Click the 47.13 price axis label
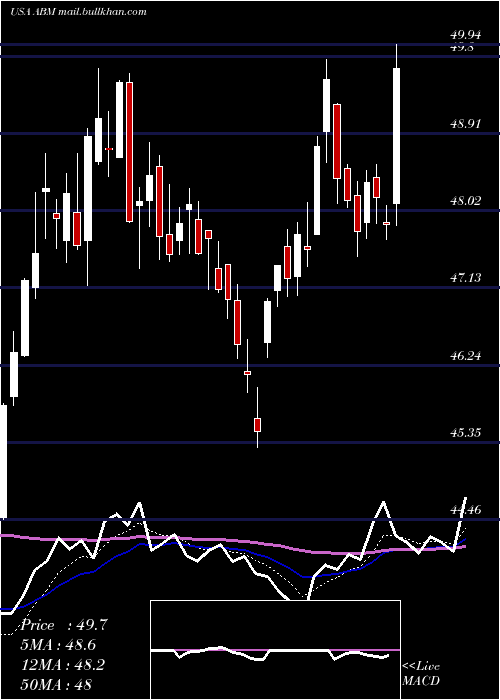The image size is (500, 700). click(x=466, y=278)
